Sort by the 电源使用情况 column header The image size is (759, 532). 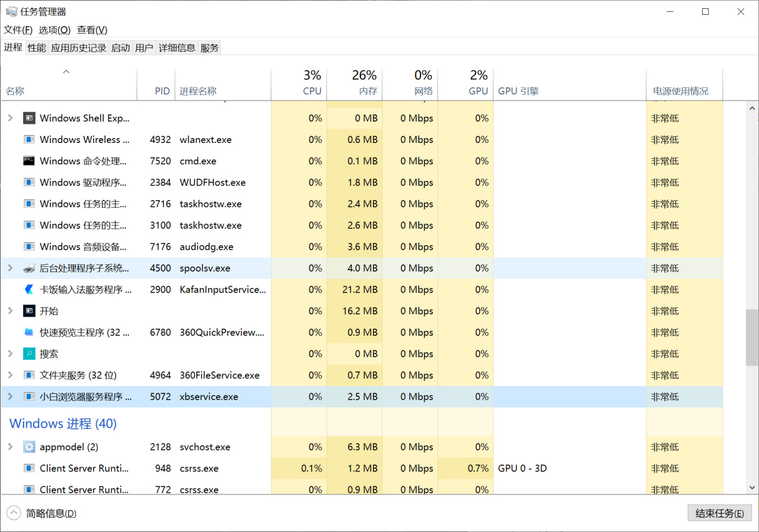[685, 84]
